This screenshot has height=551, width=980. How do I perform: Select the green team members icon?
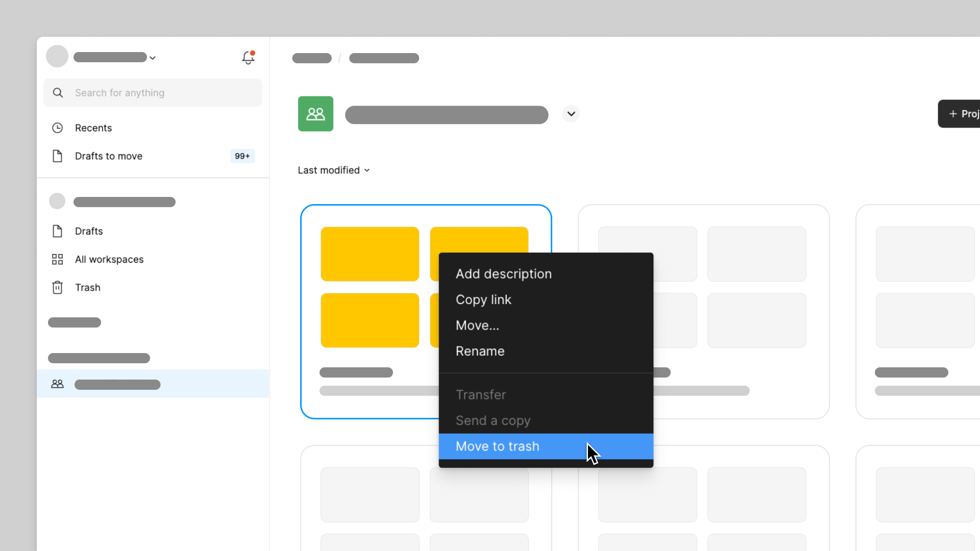point(315,113)
